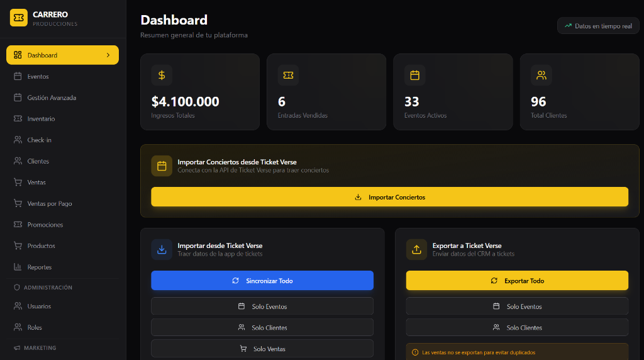The image size is (644, 360).
Task: Click the upload icon of Exportar a Ticket Verse
Action: (416, 249)
